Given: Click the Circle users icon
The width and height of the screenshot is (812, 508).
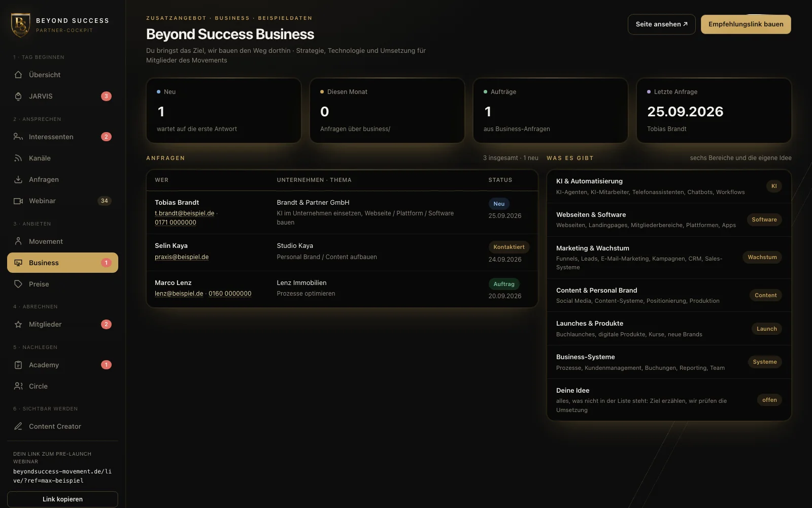Looking at the screenshot, I should [x=18, y=386].
